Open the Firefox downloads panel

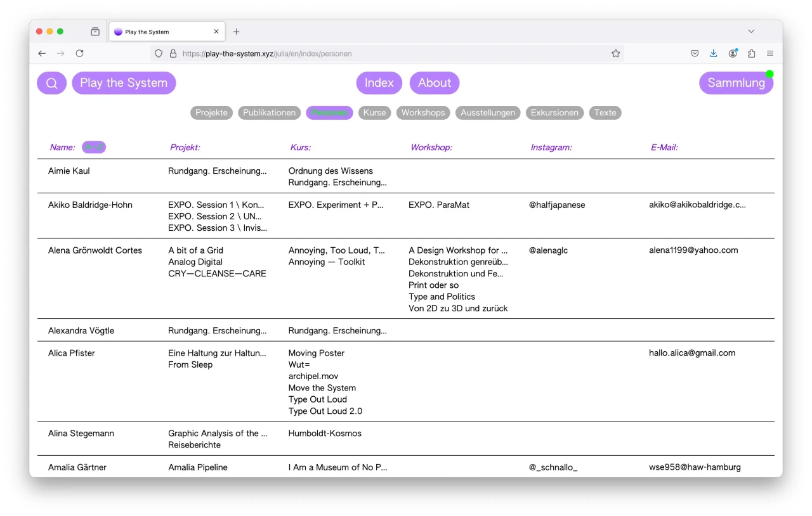(x=714, y=54)
